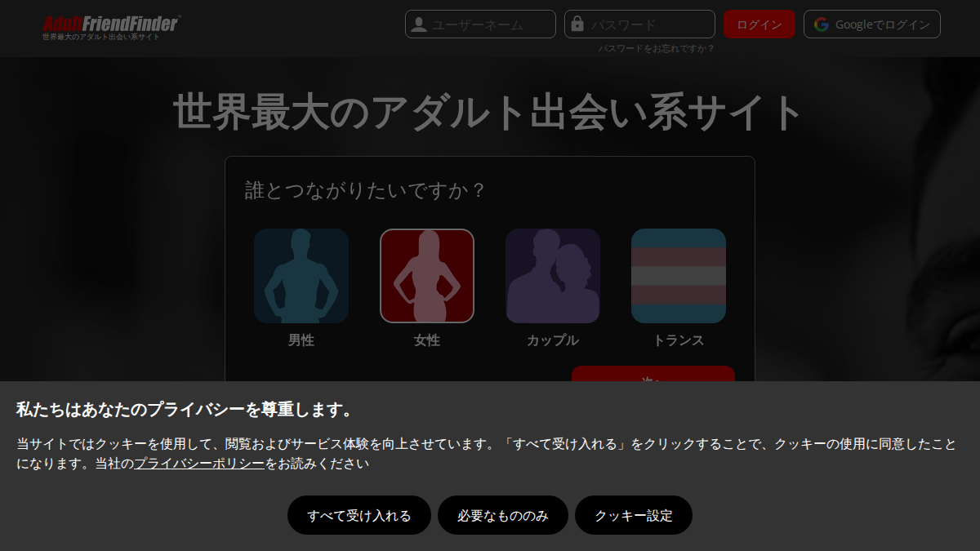Focus the ユーザーネーム input field
This screenshot has width=980, height=551.
[x=480, y=24]
